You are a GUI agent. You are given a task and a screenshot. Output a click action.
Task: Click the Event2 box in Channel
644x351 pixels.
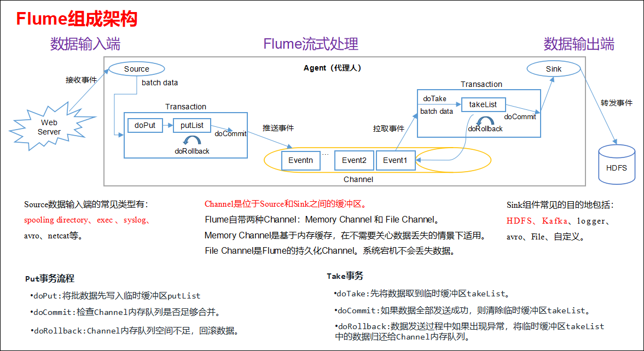353,160
